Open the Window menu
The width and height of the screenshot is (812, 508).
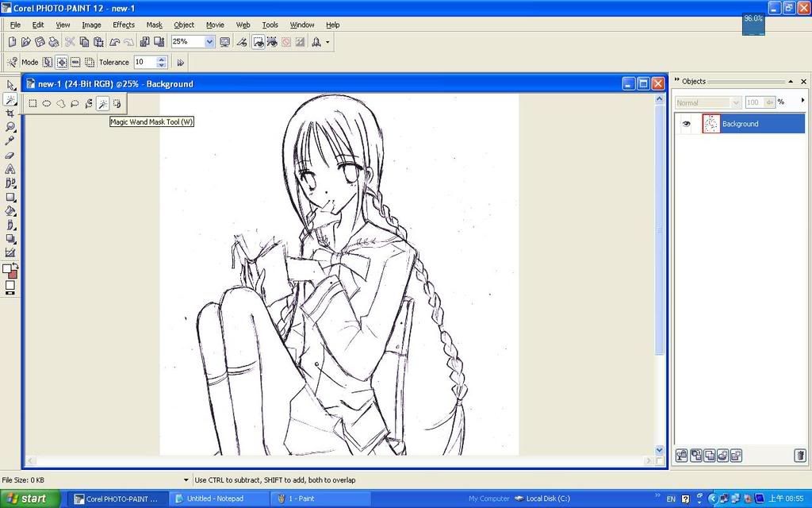(x=302, y=25)
